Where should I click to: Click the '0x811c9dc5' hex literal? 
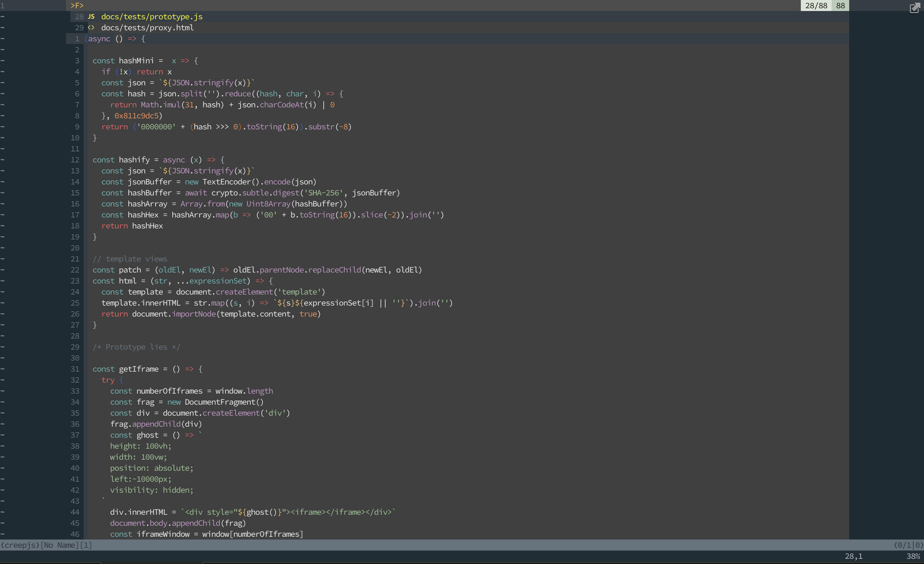click(x=136, y=116)
